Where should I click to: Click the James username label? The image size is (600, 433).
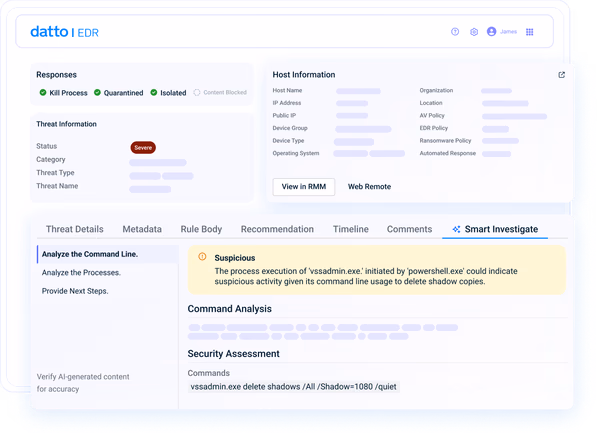tap(508, 32)
